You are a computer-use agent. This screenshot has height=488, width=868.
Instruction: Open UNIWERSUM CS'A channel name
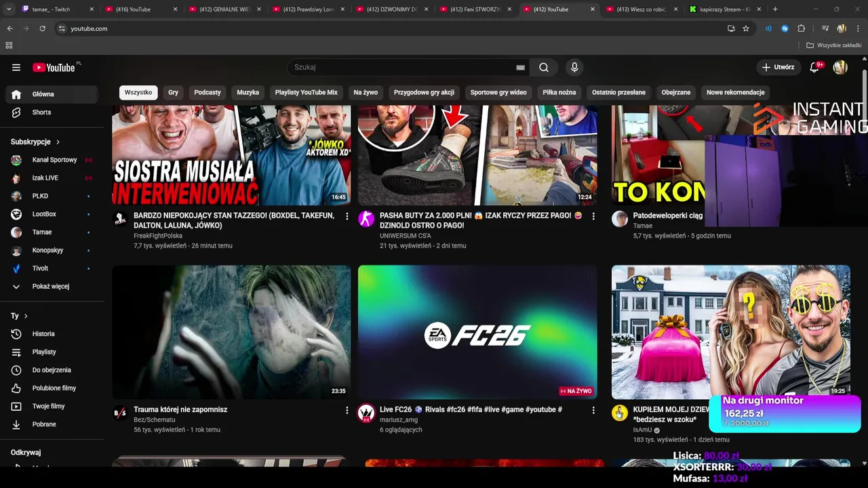point(406,236)
